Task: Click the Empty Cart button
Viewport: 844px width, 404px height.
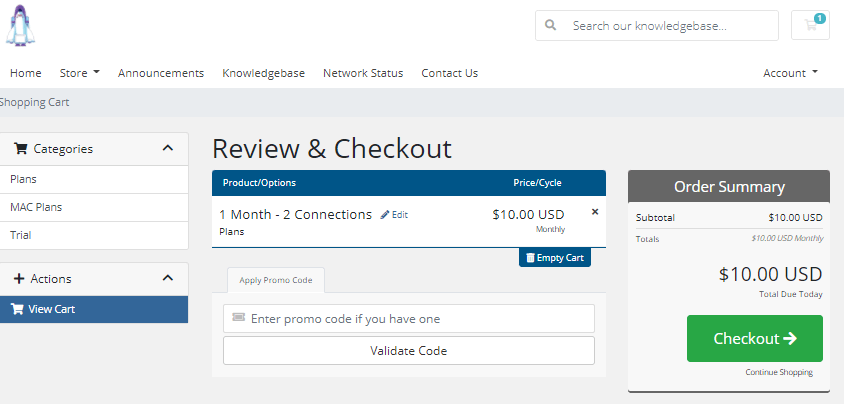Action: click(555, 258)
